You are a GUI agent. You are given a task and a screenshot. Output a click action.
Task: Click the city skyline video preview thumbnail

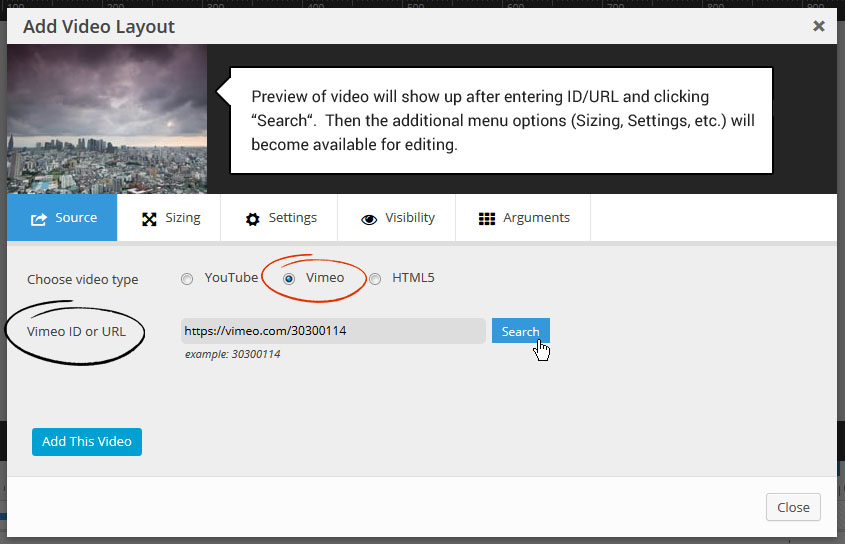coord(107,118)
